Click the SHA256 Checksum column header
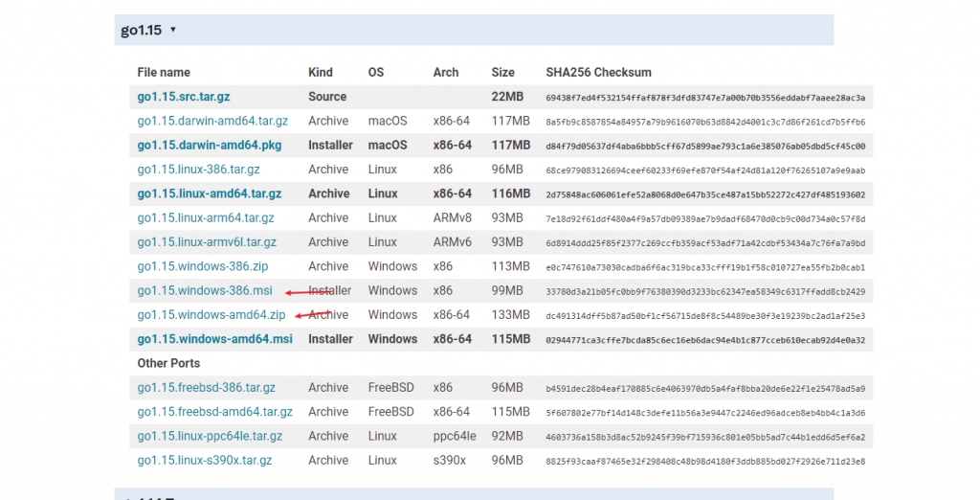This screenshot has width=980, height=500. point(599,73)
